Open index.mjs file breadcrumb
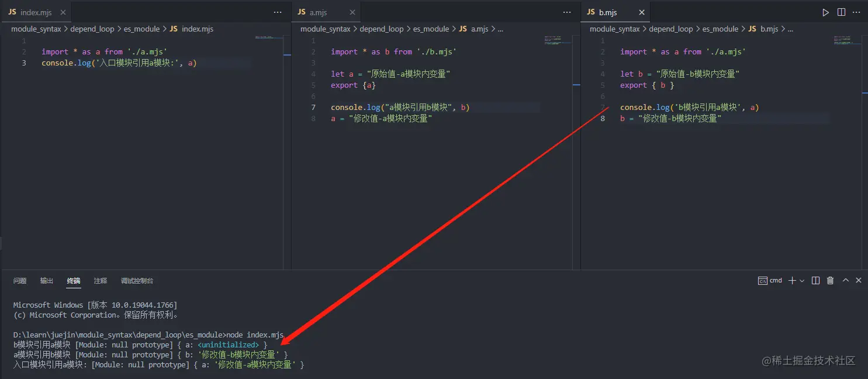Viewport: 868px width, 379px height. coord(192,29)
